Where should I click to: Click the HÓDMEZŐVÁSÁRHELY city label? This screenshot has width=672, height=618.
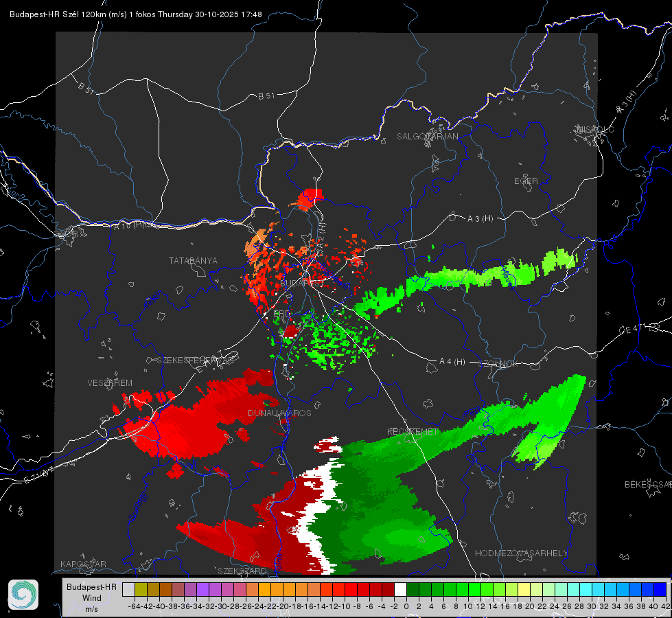click(521, 553)
